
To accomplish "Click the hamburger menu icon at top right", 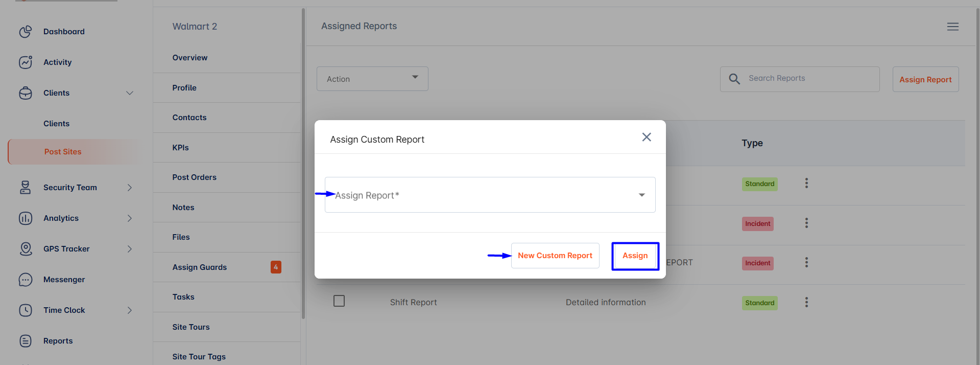I will [953, 27].
